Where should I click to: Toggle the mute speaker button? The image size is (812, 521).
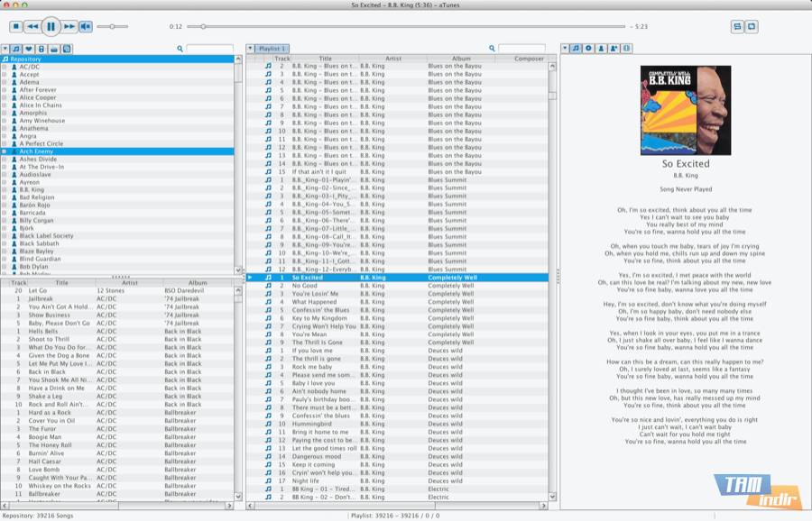coord(85,27)
